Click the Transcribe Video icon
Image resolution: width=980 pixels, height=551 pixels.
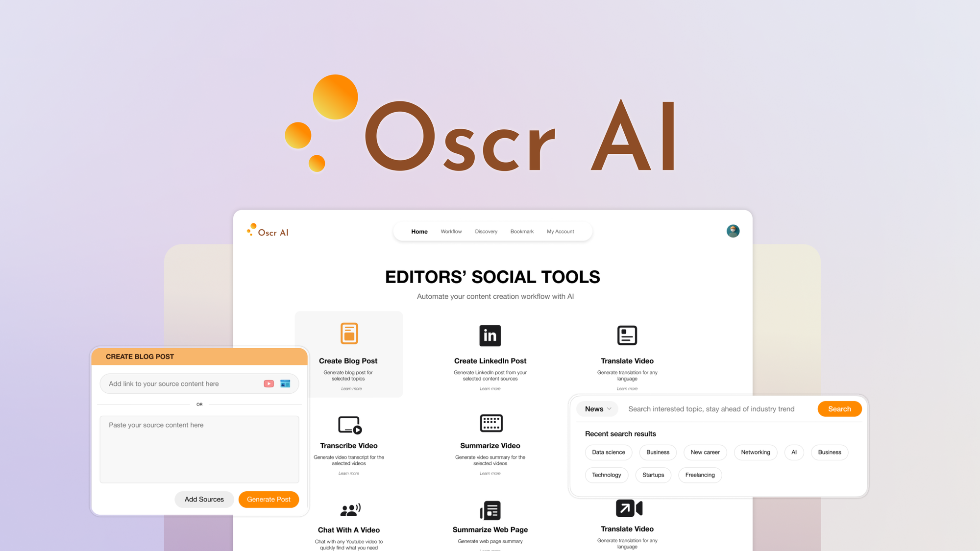349,423
